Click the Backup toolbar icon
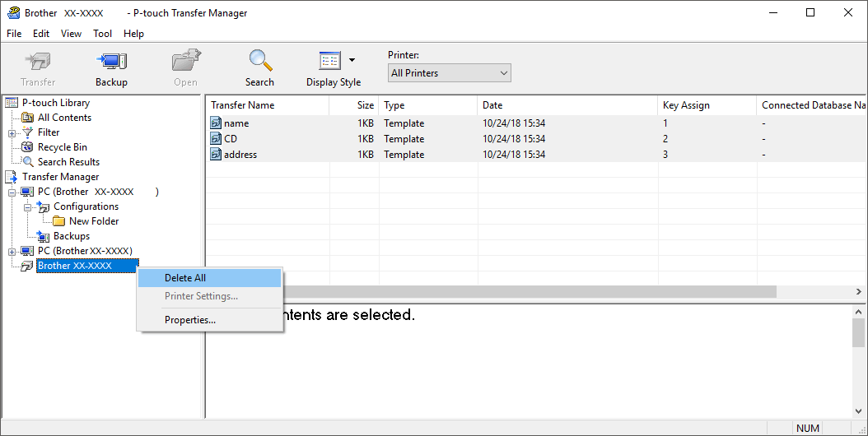The height and width of the screenshot is (436, 868). (x=111, y=61)
